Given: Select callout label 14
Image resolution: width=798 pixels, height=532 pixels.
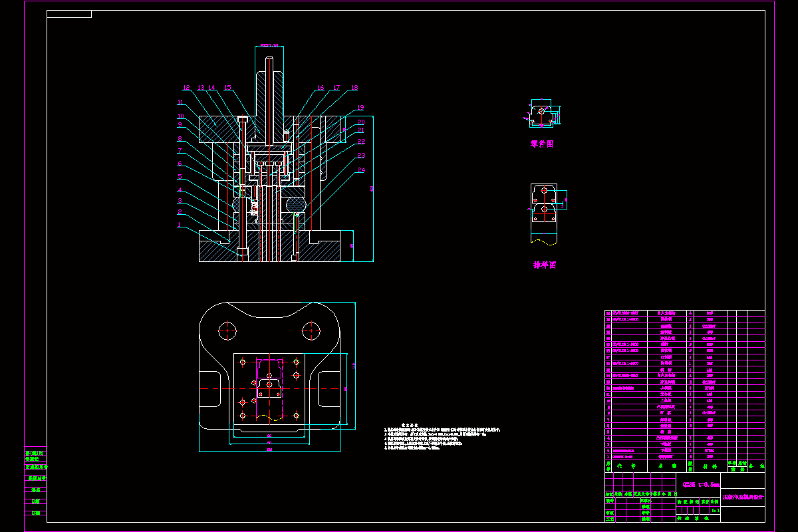Looking at the screenshot, I should pos(211,88).
